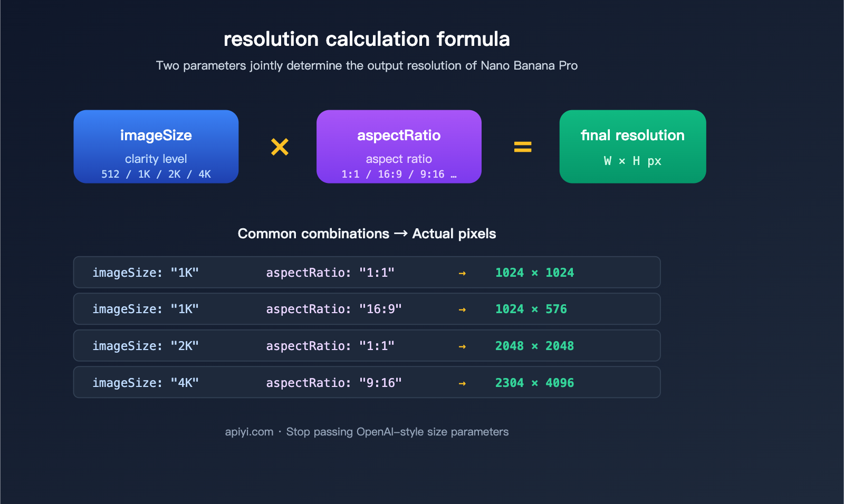Click the '512 / 1K / 2K / 4K' options text

pos(156,174)
